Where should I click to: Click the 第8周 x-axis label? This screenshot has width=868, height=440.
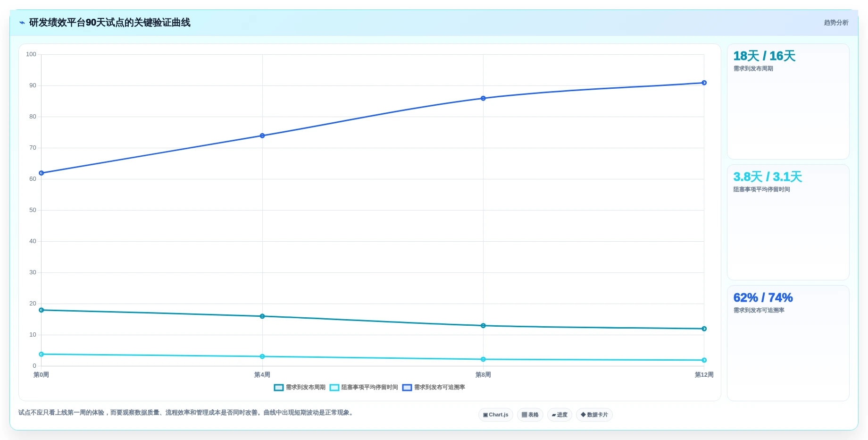coord(483,375)
